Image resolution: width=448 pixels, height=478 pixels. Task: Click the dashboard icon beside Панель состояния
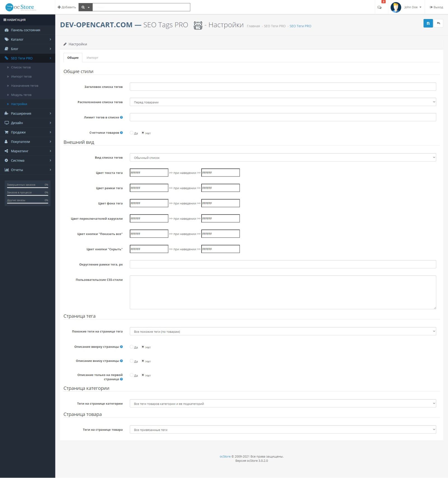click(x=7, y=30)
